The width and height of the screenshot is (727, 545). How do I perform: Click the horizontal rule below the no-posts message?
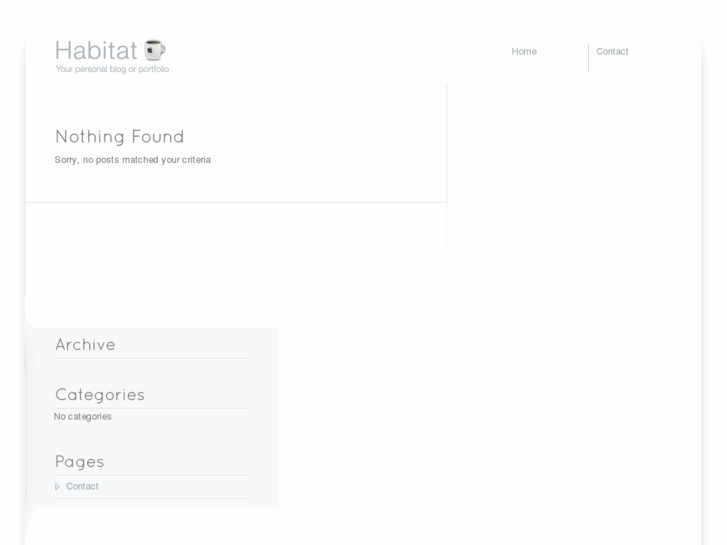235,202
